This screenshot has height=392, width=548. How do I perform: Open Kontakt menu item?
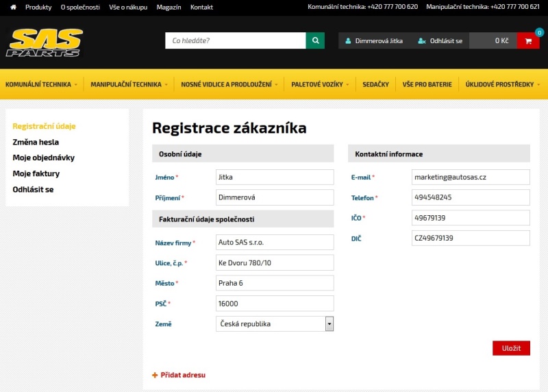[x=201, y=7]
